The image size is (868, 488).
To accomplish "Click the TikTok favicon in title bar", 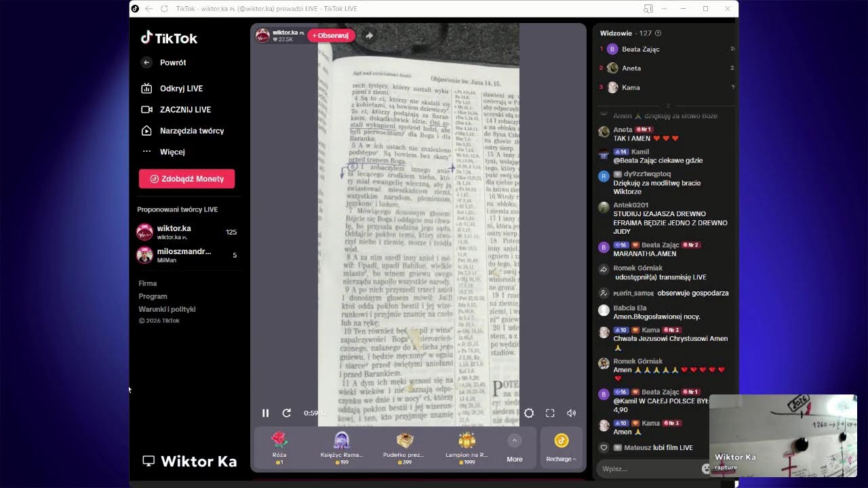I will pyautogui.click(x=135, y=9).
